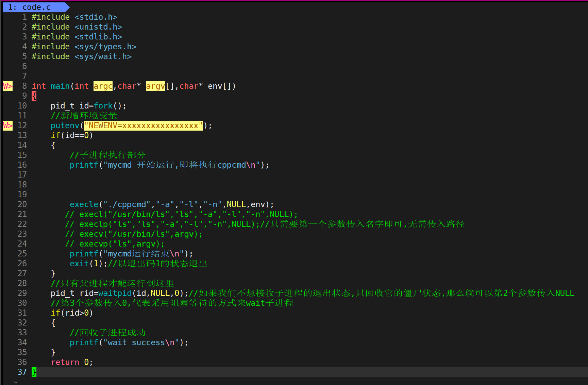Click line number 20 in the gutter

pyautogui.click(x=22, y=204)
